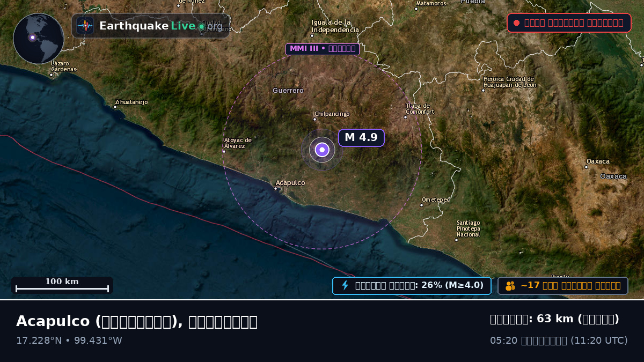Viewport: 644px width, 362px height.
Task: Open the mini globe locator thumbnail
Action: point(39,39)
